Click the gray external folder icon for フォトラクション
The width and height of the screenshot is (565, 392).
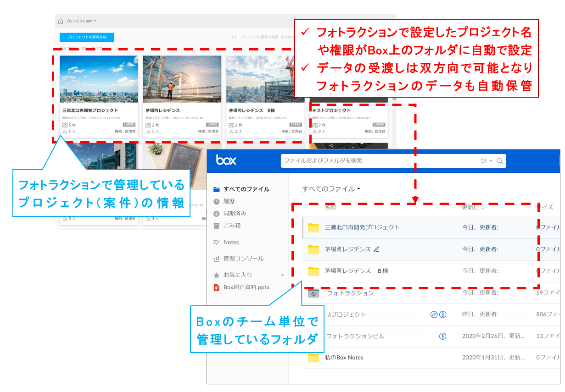pos(313,293)
